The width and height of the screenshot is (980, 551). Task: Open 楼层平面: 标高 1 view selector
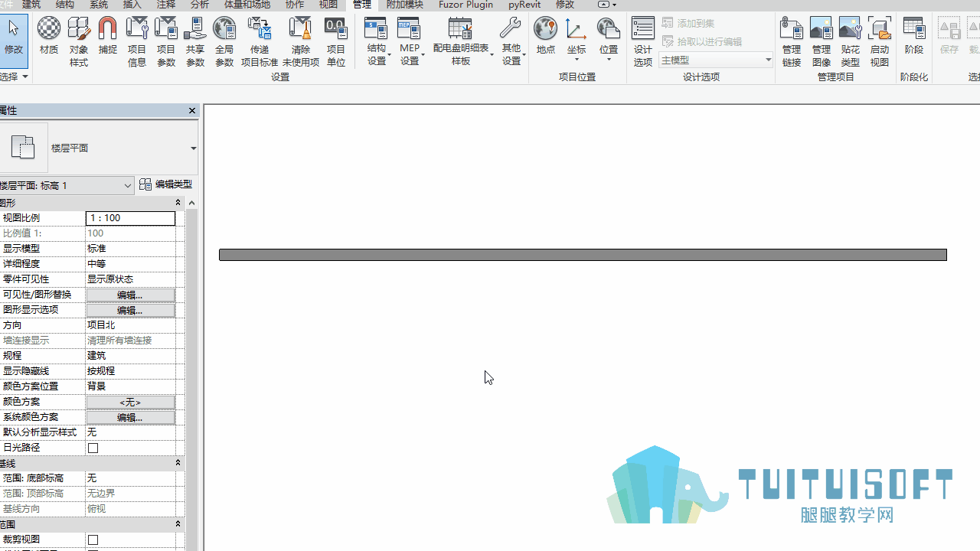pyautogui.click(x=67, y=185)
